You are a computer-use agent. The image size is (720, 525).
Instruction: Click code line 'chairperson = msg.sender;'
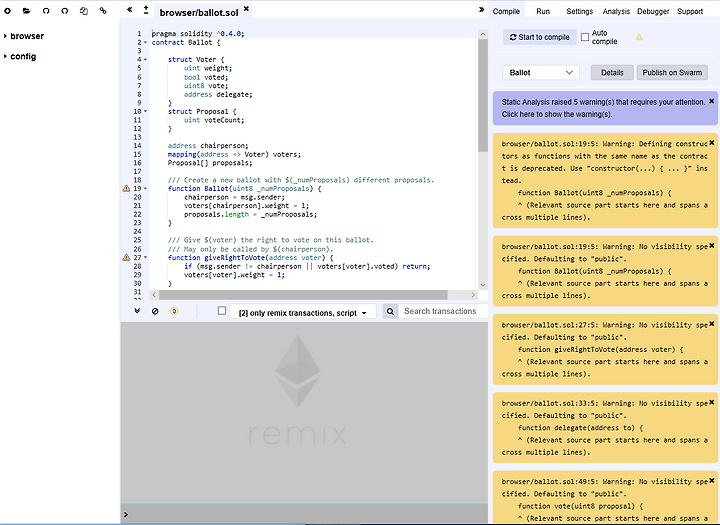[x=234, y=197]
